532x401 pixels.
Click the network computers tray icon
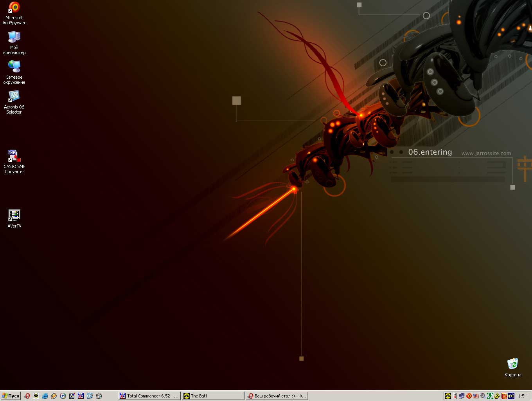(462, 396)
